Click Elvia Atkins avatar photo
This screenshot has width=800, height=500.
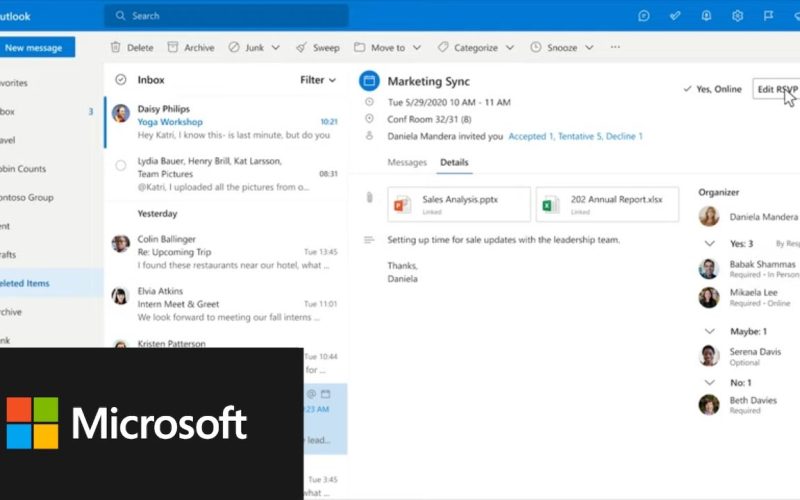[121, 295]
